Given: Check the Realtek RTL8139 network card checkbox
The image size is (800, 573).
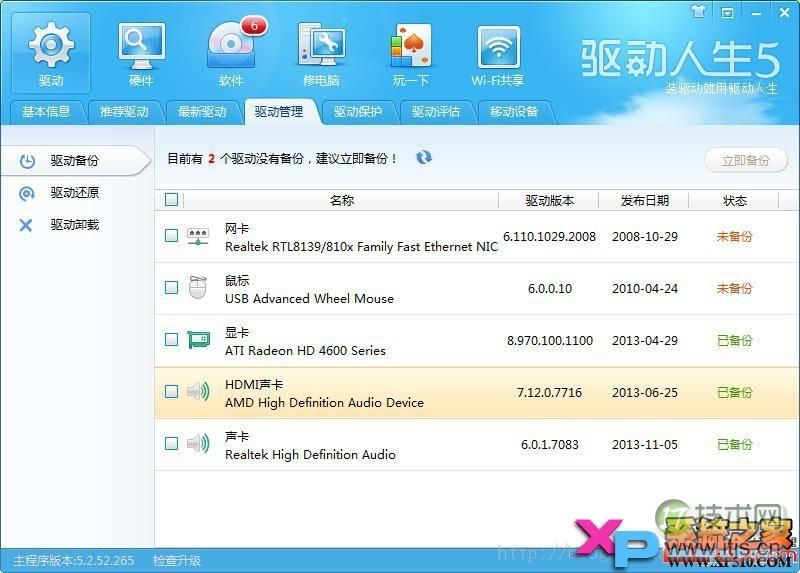Looking at the screenshot, I should coord(171,236).
